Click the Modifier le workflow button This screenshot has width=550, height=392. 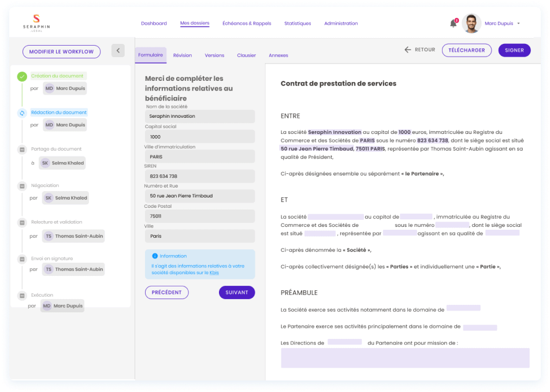point(61,51)
